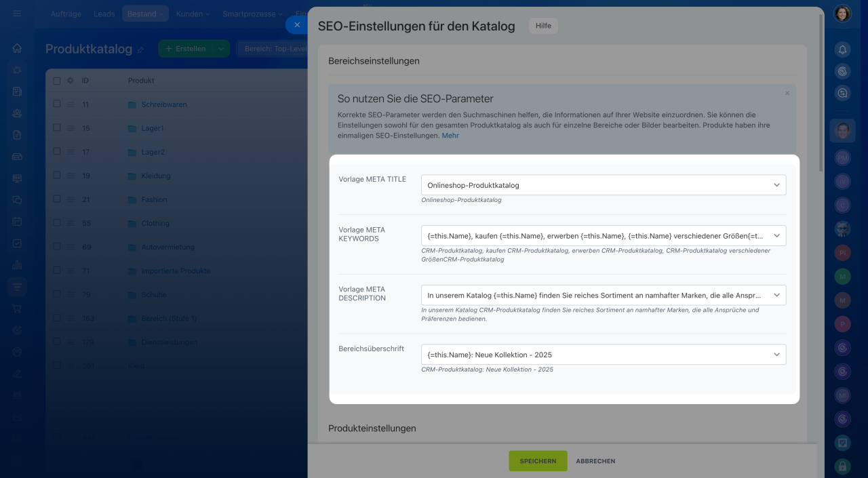Screen dimensions: 868x478
Task: Click the home icon in left sidebar
Action: 17,48
